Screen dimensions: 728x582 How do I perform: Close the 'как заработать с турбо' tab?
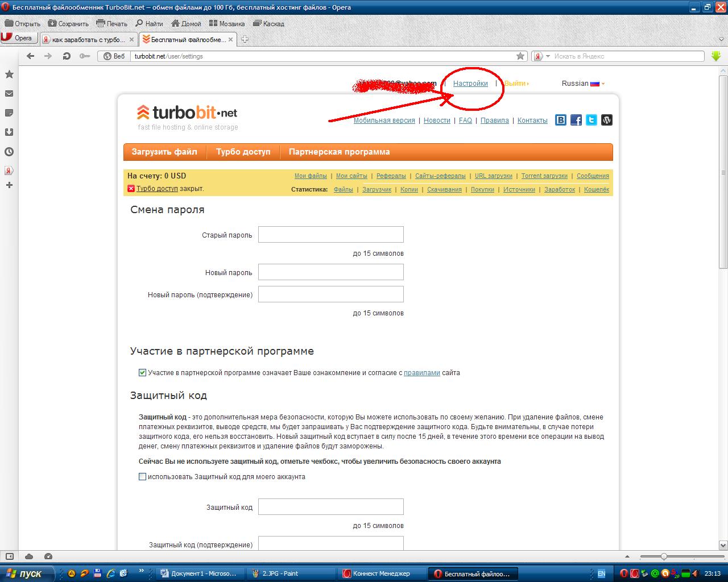pos(132,40)
